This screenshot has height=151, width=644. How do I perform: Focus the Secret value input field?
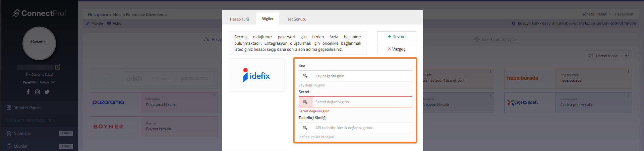(x=362, y=102)
